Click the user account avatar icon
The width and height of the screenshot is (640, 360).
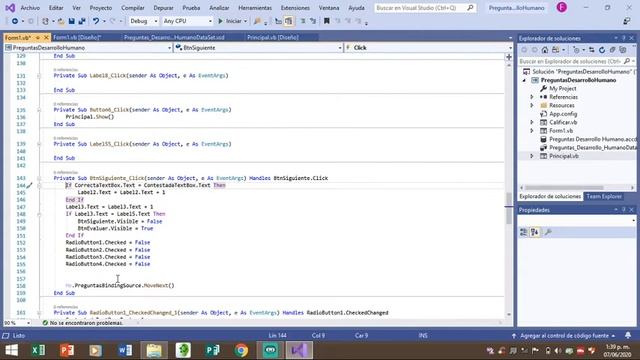[x=562, y=7]
